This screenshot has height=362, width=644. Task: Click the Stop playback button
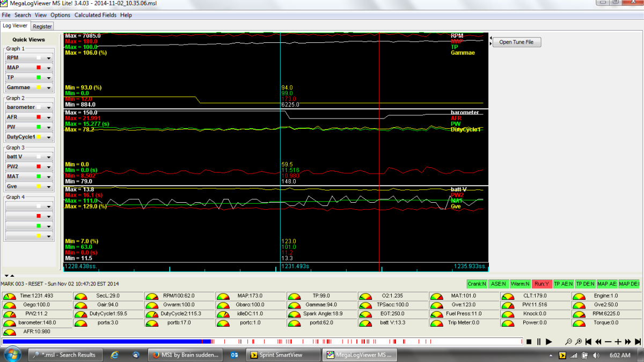529,342
